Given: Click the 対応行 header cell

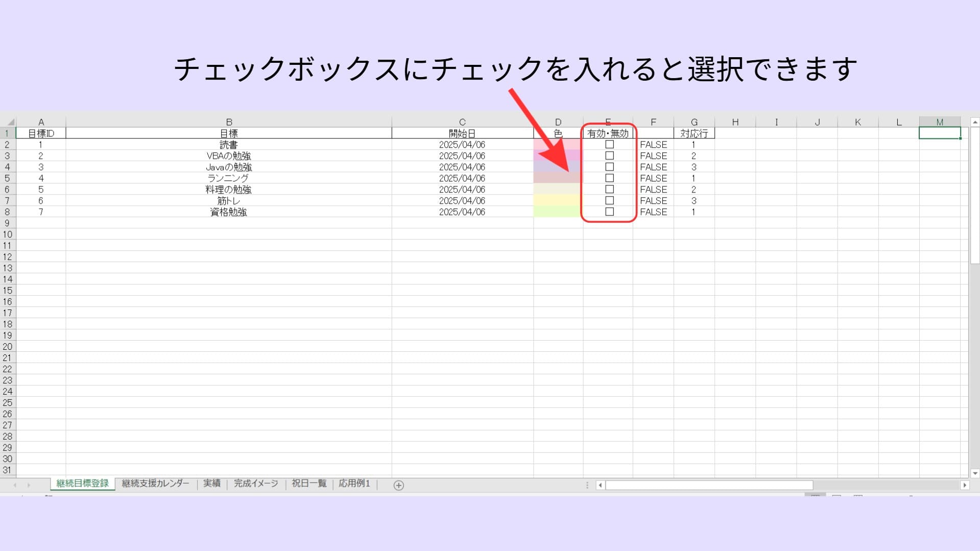Looking at the screenshot, I should [694, 133].
